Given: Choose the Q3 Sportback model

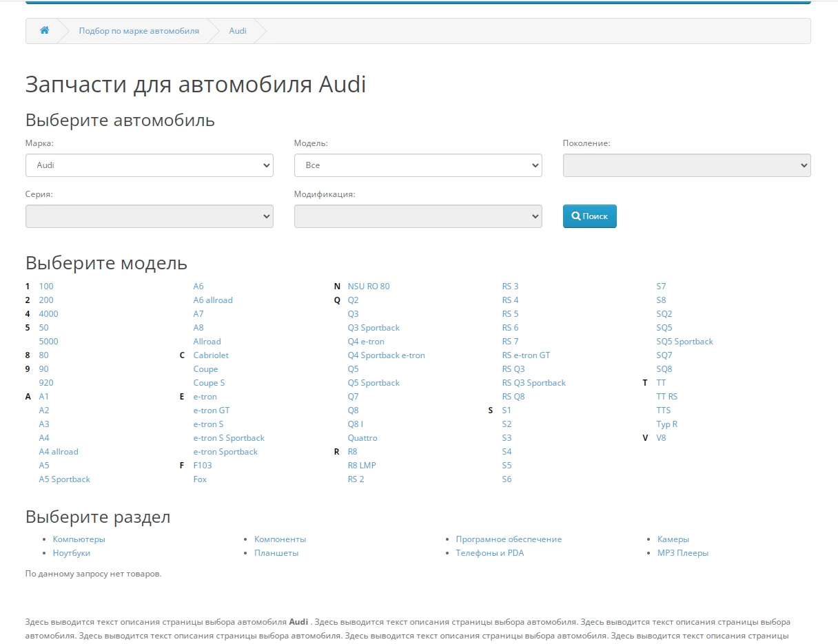Looking at the screenshot, I should pos(374,328).
